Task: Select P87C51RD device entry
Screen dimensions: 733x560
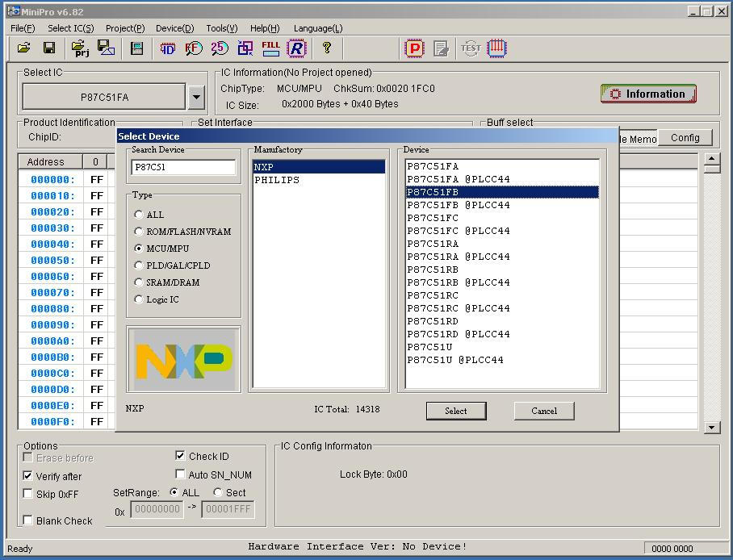Action: 502,322
